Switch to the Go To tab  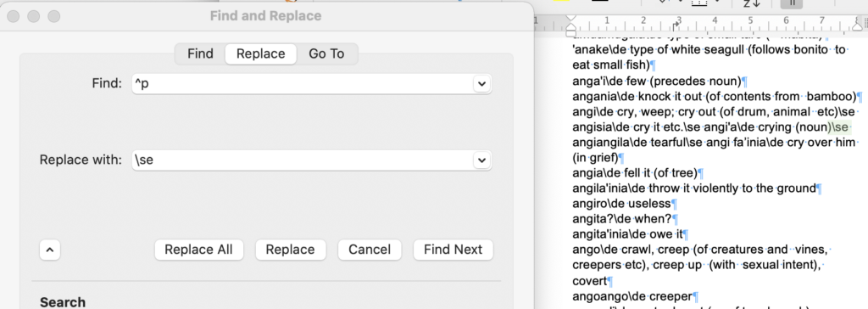(x=326, y=53)
